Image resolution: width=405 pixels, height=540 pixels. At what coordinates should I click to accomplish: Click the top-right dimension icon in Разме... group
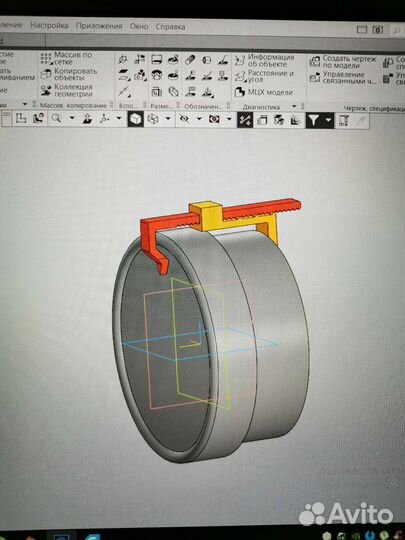click(x=174, y=59)
